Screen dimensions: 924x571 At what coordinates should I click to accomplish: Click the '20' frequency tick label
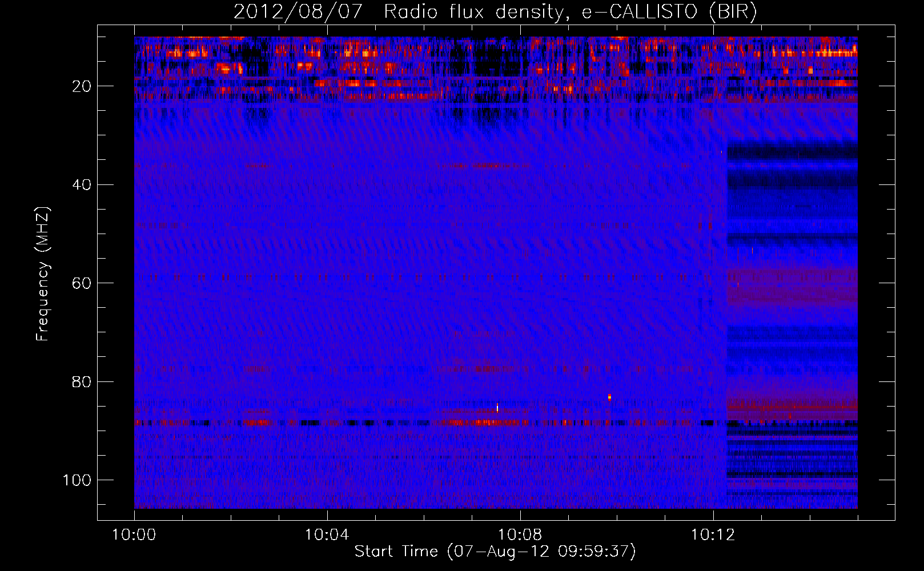[82, 86]
